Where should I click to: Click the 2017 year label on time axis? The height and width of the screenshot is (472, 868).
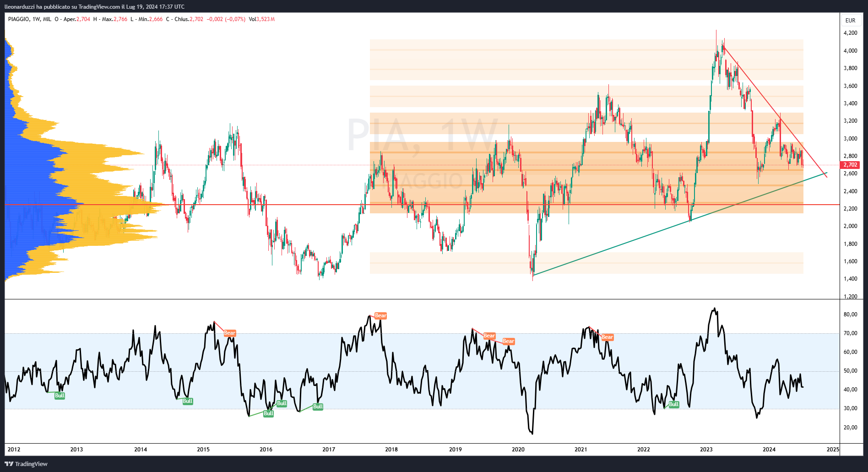click(x=329, y=450)
